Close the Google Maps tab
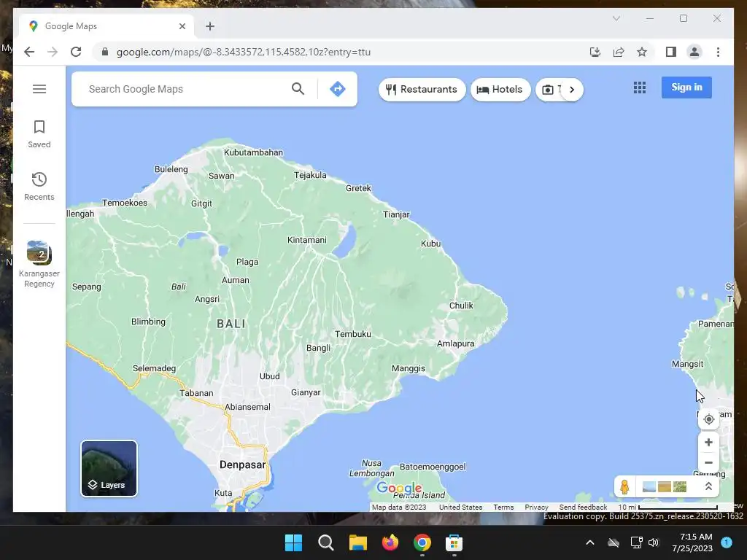 click(182, 26)
